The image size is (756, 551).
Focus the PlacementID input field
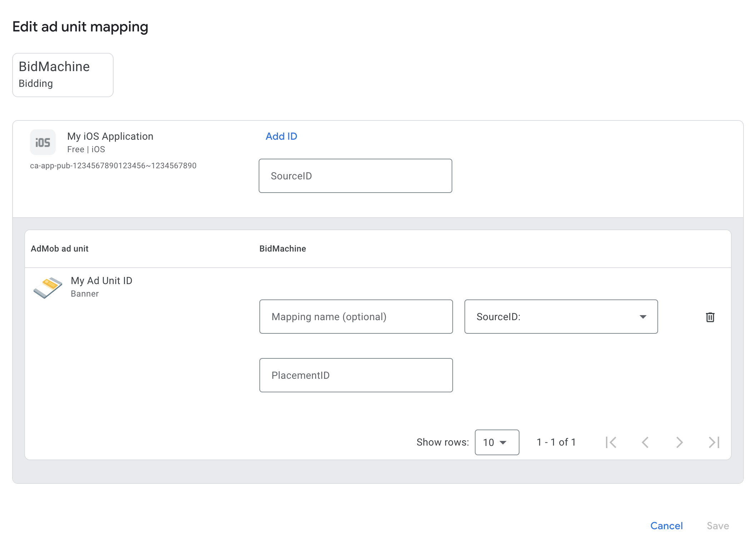click(356, 375)
